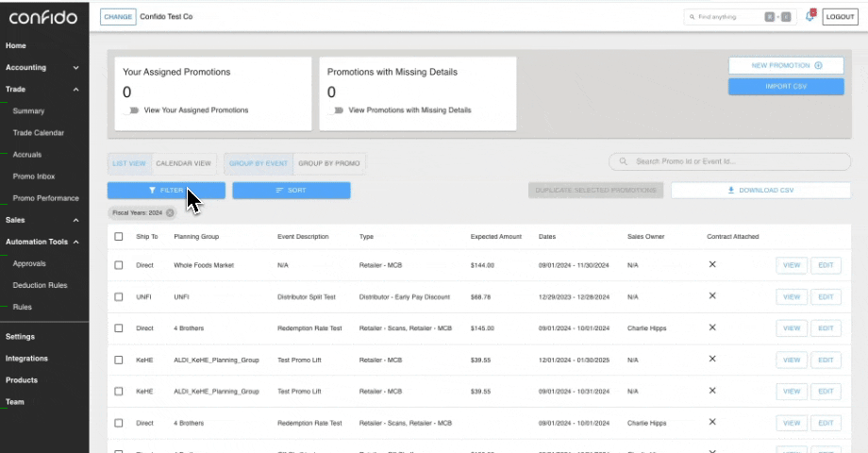Image resolution: width=868 pixels, height=453 pixels.
Task: Click Download CSV button
Action: [x=760, y=191]
